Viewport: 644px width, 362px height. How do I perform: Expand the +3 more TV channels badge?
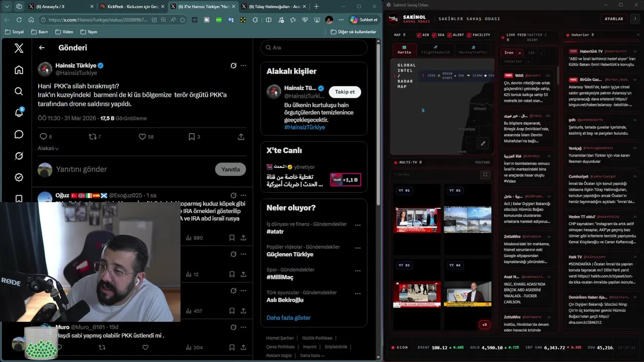coord(485,324)
